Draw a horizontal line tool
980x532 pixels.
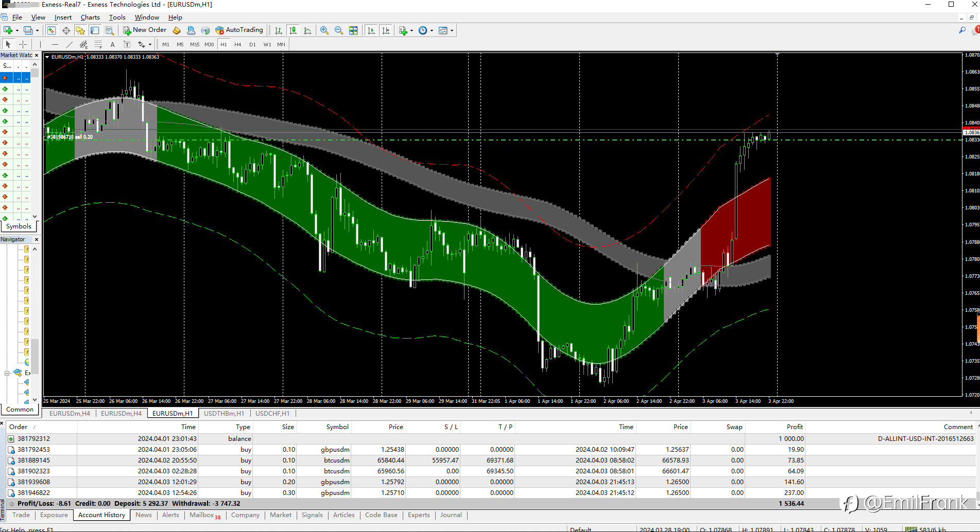[x=55, y=44]
